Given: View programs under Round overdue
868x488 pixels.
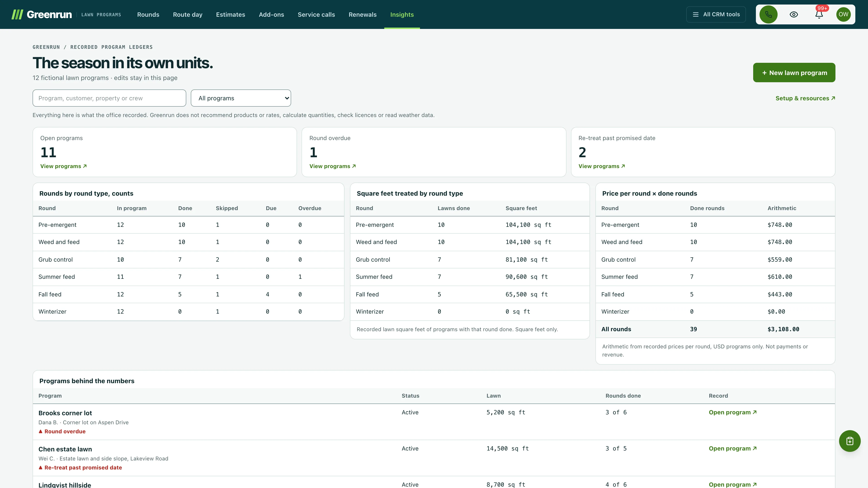Looking at the screenshot, I should pyautogui.click(x=332, y=166).
